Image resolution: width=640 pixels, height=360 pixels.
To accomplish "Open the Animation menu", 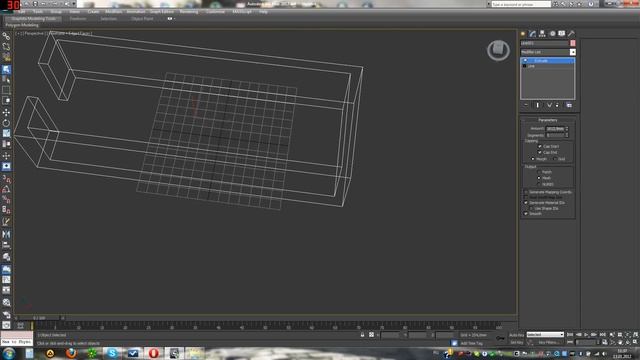I will point(136,11).
